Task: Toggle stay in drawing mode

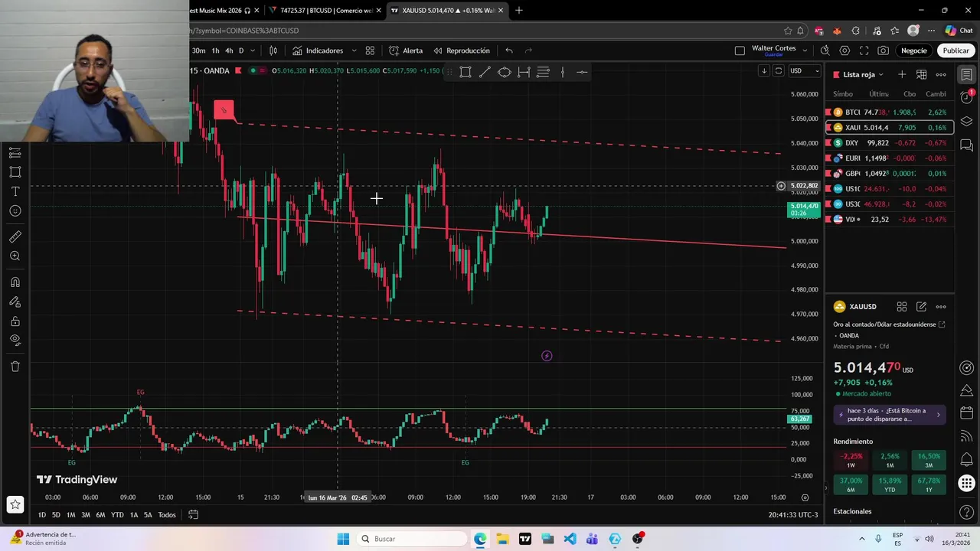Action: (15, 302)
